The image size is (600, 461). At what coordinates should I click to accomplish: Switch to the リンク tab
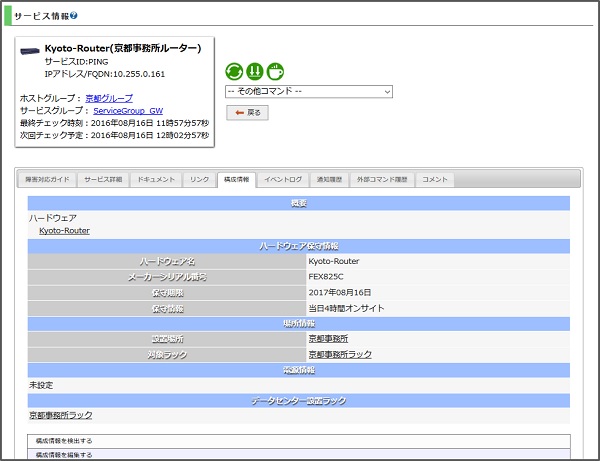pos(199,179)
